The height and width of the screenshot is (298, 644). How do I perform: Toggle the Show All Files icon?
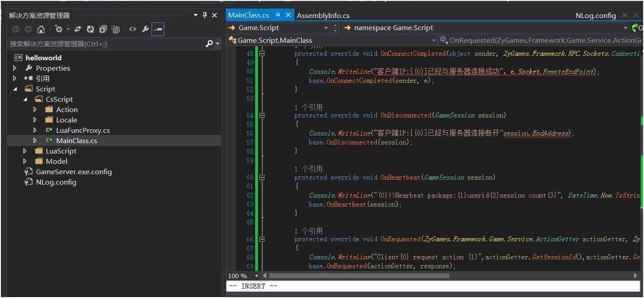click(x=116, y=29)
